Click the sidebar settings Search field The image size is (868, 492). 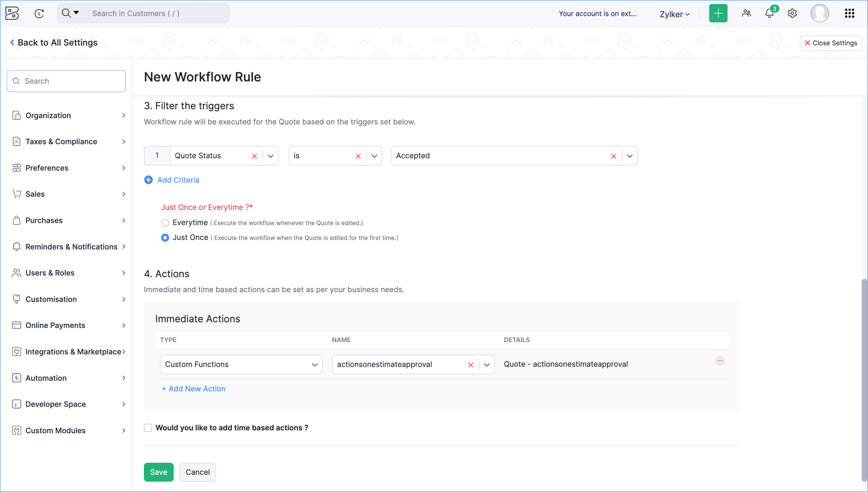click(x=66, y=81)
